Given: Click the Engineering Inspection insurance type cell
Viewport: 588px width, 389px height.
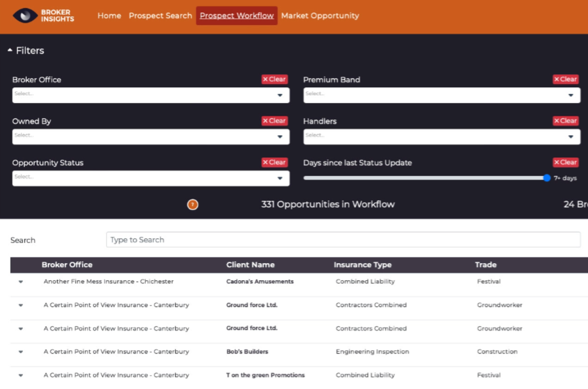Looking at the screenshot, I should tap(372, 352).
